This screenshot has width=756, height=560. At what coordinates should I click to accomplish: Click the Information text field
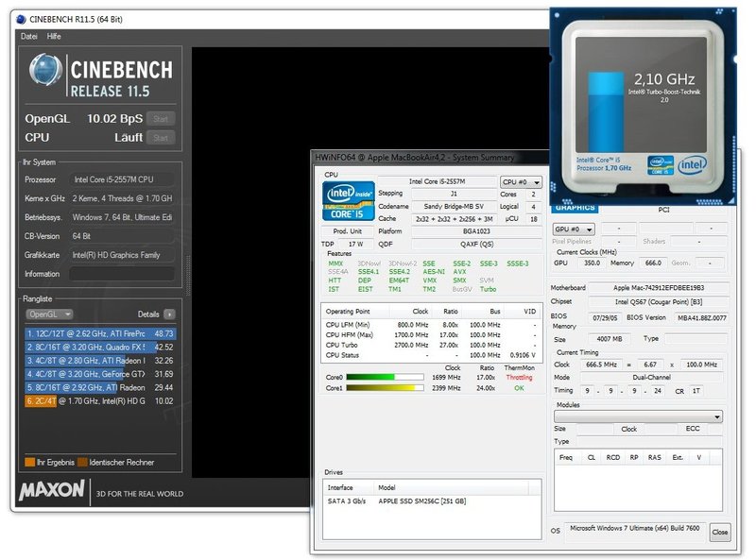pos(121,274)
